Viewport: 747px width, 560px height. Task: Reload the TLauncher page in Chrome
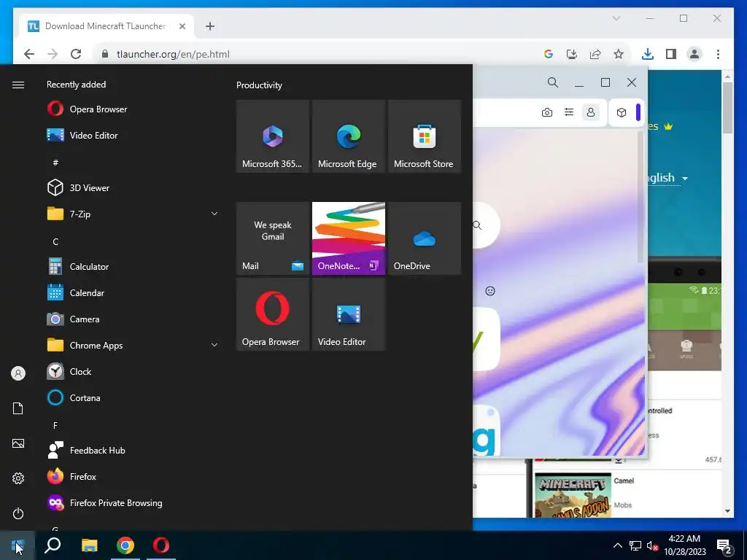pos(76,54)
